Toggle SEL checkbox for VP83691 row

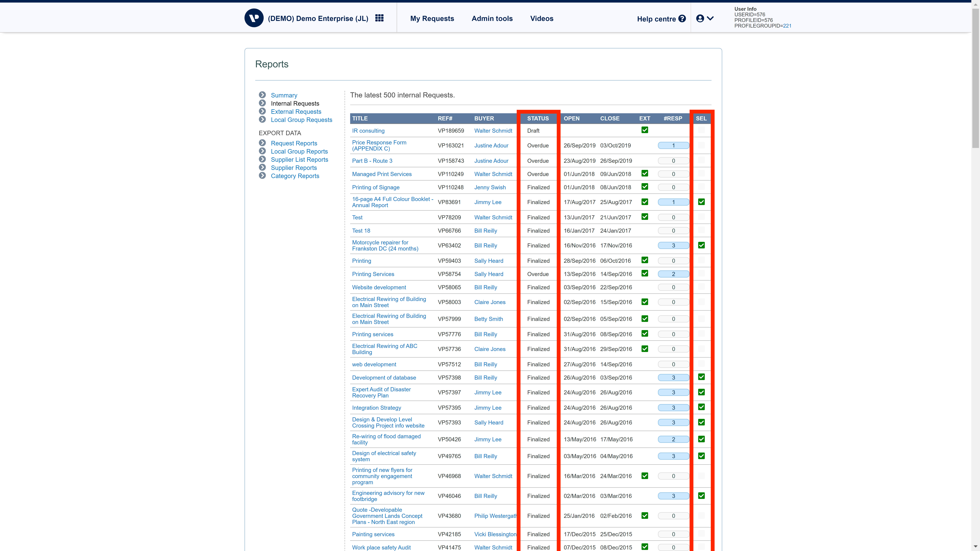(702, 202)
